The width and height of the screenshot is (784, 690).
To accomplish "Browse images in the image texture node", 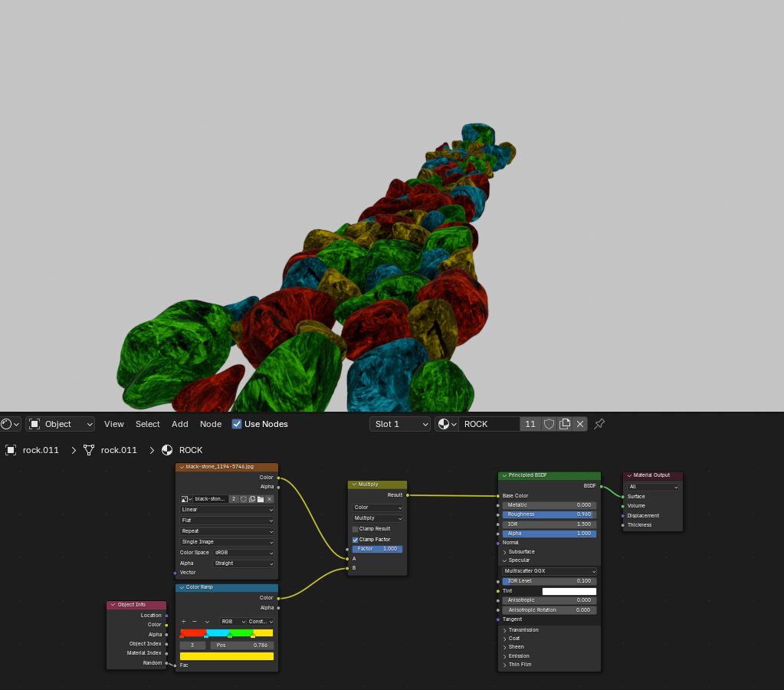I will point(186,499).
